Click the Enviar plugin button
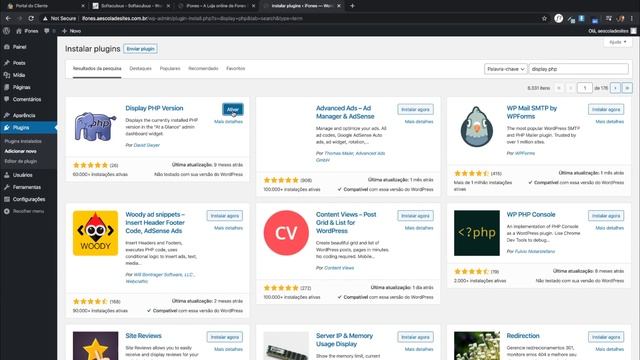The height and width of the screenshot is (360, 640). 140,49
